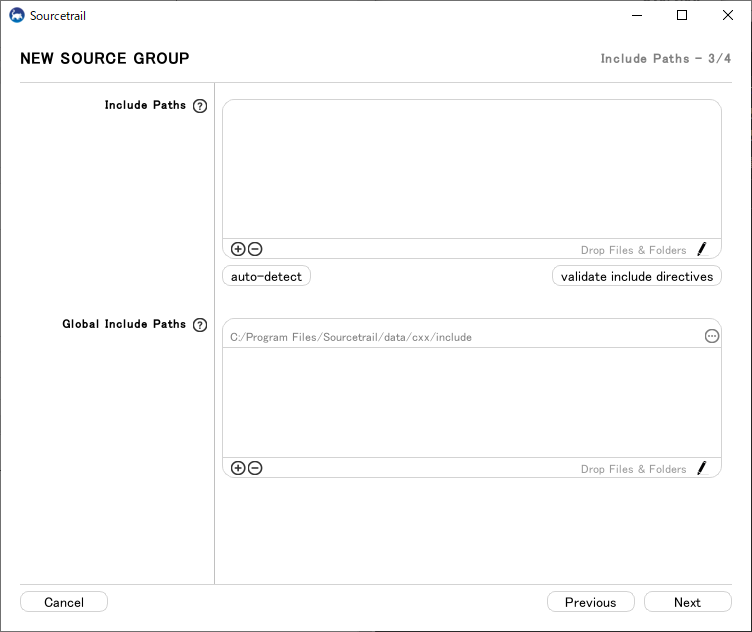The width and height of the screenshot is (752, 632).
Task: Cancel the new source group dialog
Action: click(64, 602)
